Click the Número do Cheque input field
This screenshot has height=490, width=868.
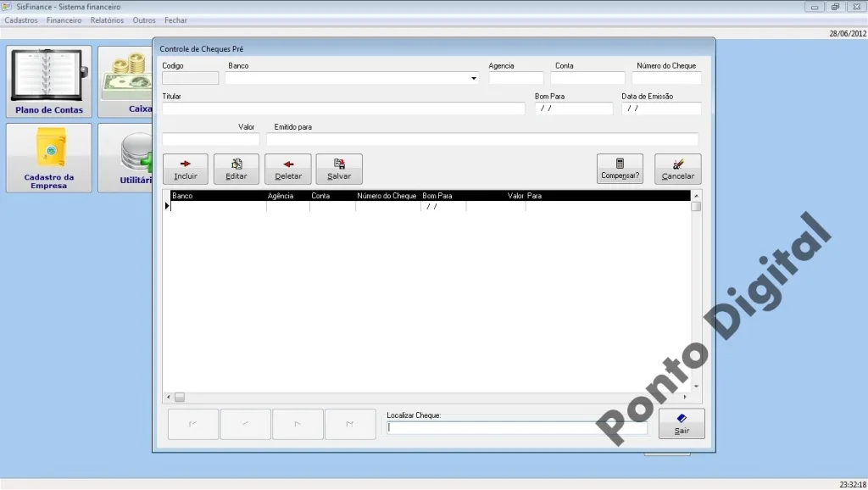pyautogui.click(x=666, y=78)
